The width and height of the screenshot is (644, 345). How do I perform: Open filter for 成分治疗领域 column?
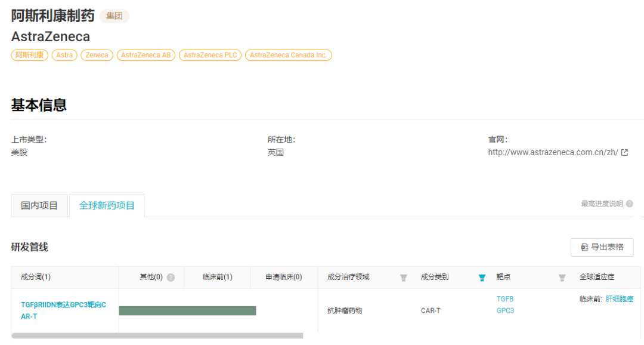pos(404,278)
